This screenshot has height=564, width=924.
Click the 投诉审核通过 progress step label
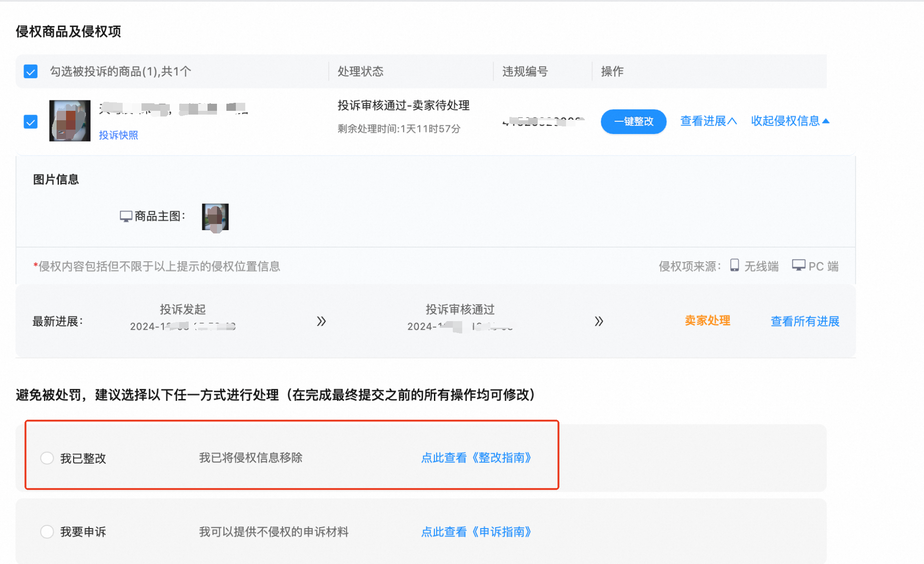460,309
